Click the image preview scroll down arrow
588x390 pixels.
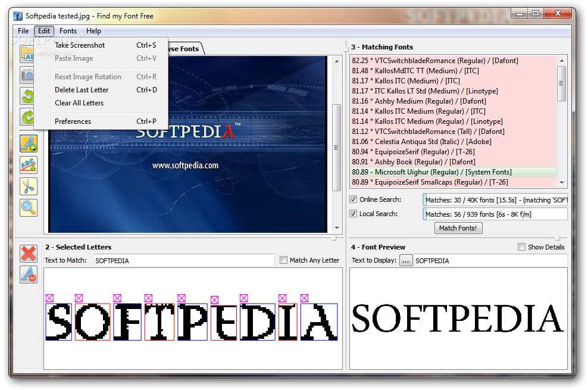pyautogui.click(x=337, y=227)
